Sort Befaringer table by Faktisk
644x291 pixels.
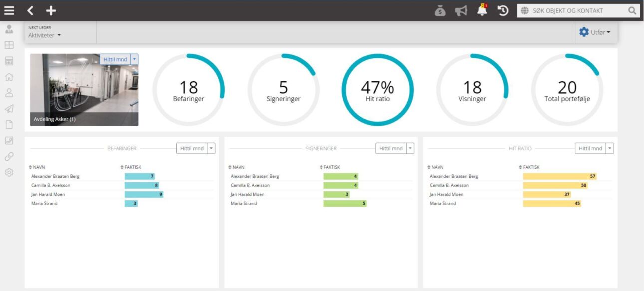click(x=131, y=167)
